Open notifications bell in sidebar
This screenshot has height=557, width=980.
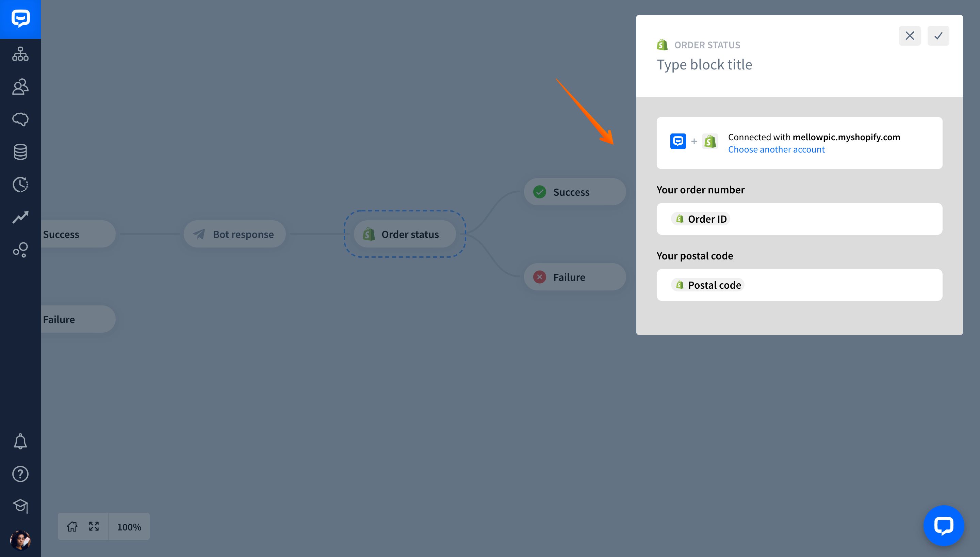tap(20, 442)
